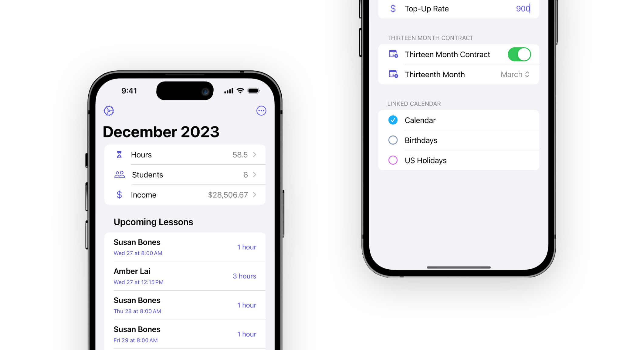Change Thirteenth Month dropdown to March
This screenshot has width=644, height=350.
(x=514, y=74)
